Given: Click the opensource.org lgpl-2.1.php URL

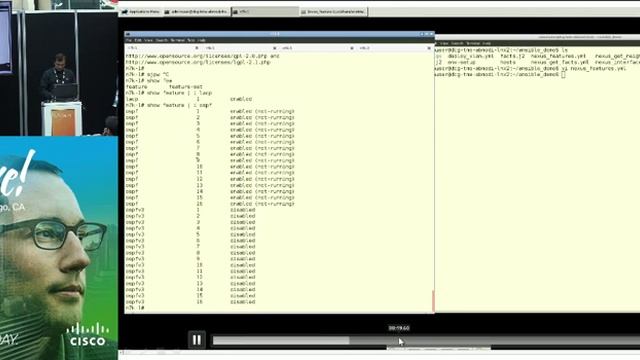Looking at the screenshot, I should tap(198, 62).
